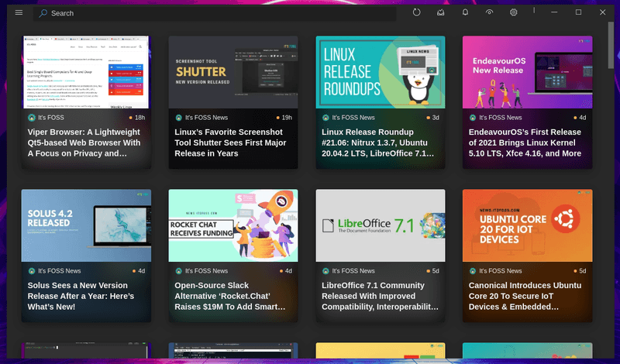Image resolution: width=620 pixels, height=364 pixels.
Task: Mark all as read envelope icon
Action: point(440,12)
